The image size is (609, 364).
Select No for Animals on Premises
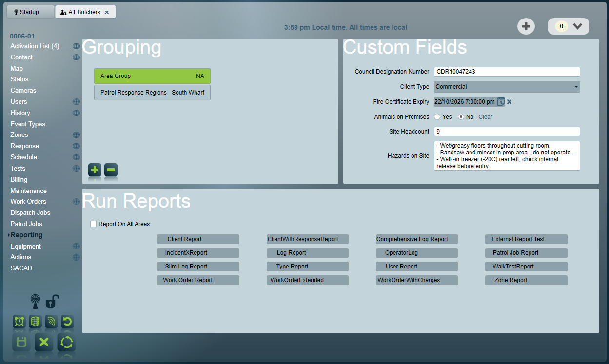click(461, 117)
